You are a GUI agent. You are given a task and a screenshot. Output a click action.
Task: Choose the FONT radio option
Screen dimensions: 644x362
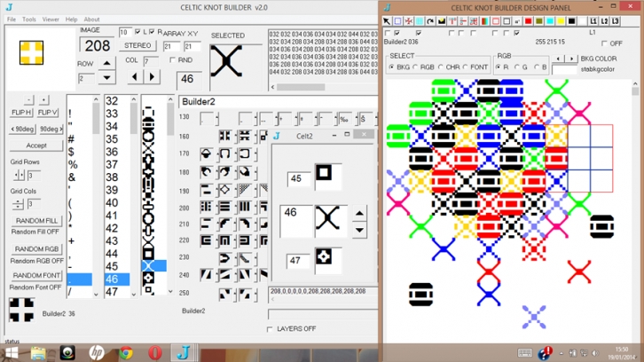coord(467,67)
